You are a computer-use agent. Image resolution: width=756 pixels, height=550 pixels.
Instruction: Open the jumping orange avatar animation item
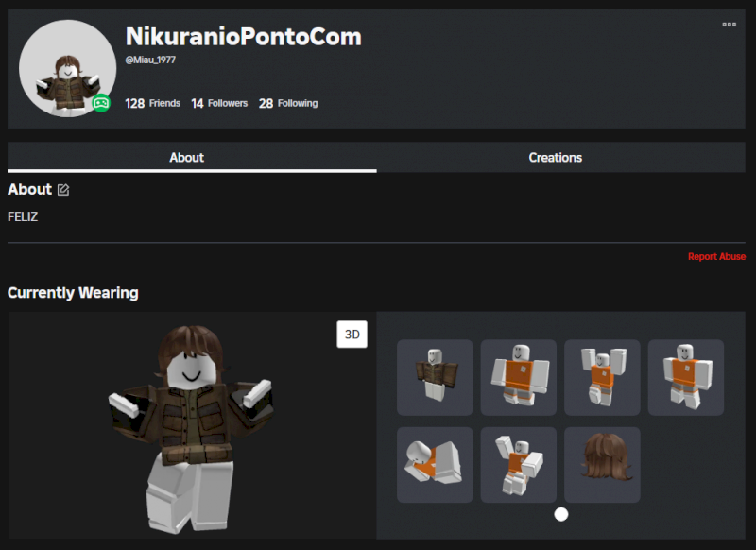pos(518,465)
